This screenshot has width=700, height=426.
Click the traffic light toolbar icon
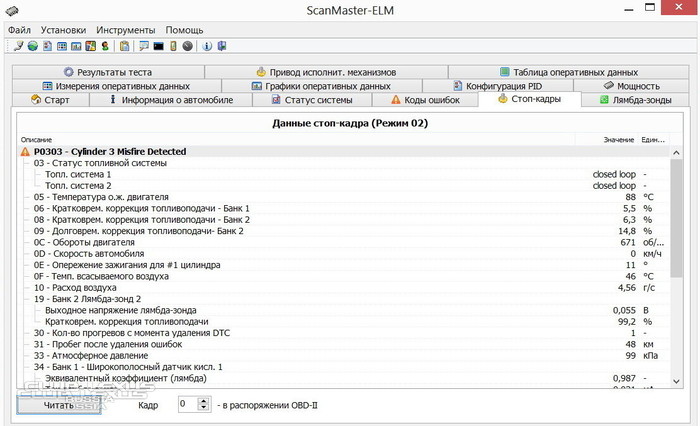pyautogui.click(x=172, y=46)
